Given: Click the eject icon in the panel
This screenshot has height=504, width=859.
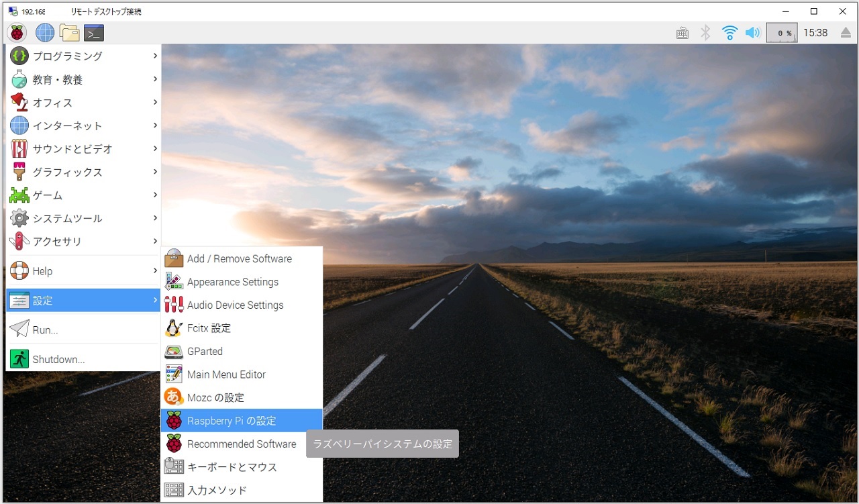Looking at the screenshot, I should [846, 32].
